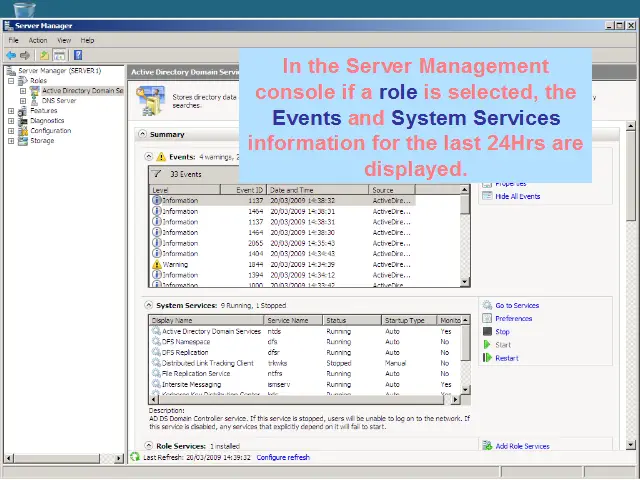
Task: Click the Preferences icon in services pane
Action: (487, 318)
